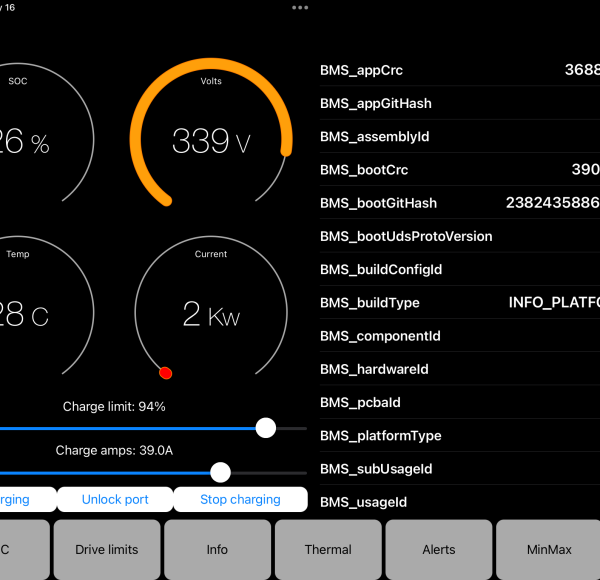Viewport: 600px width, 580px height.
Task: Select the BMS_platformType row
Action: click(460, 435)
